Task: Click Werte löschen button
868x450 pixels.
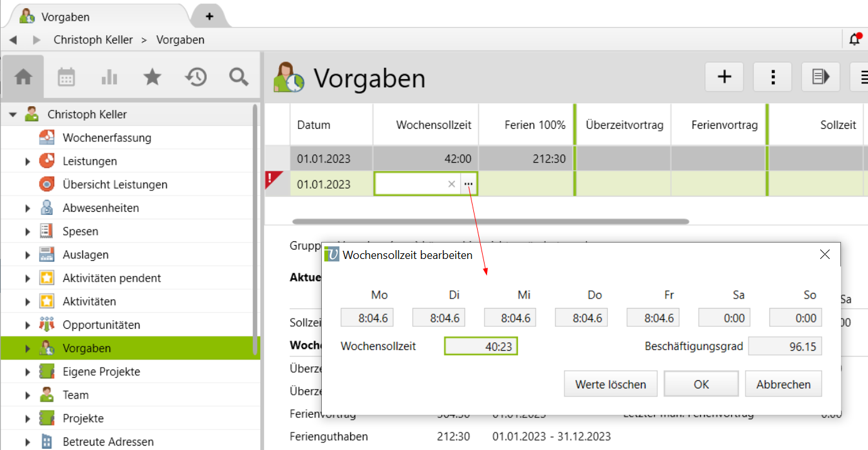Action: (610, 384)
